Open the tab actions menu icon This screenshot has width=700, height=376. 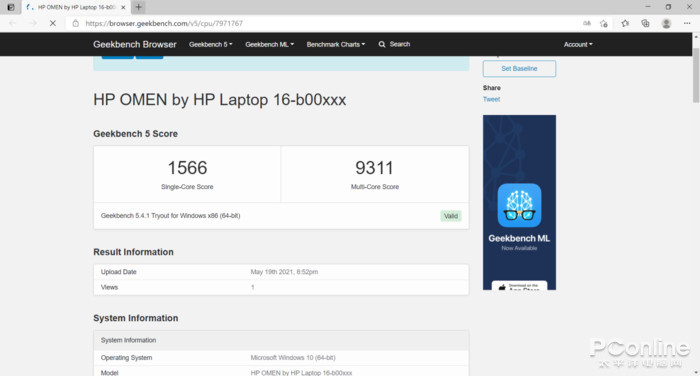[x=11, y=7]
